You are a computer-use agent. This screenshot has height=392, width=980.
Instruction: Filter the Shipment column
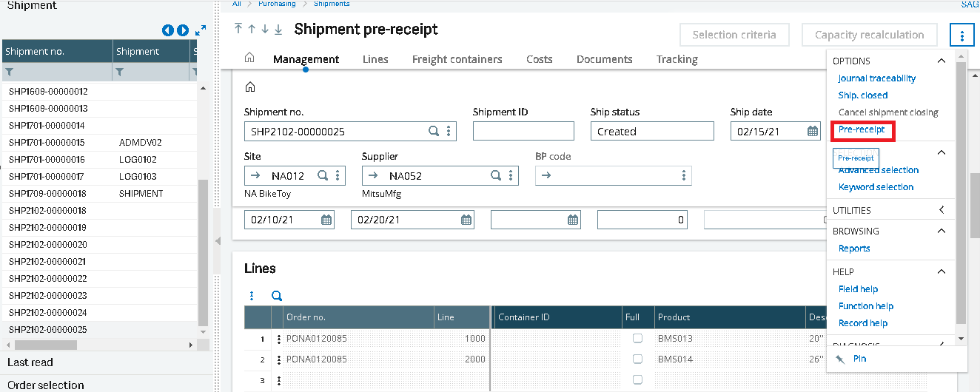coord(120,72)
